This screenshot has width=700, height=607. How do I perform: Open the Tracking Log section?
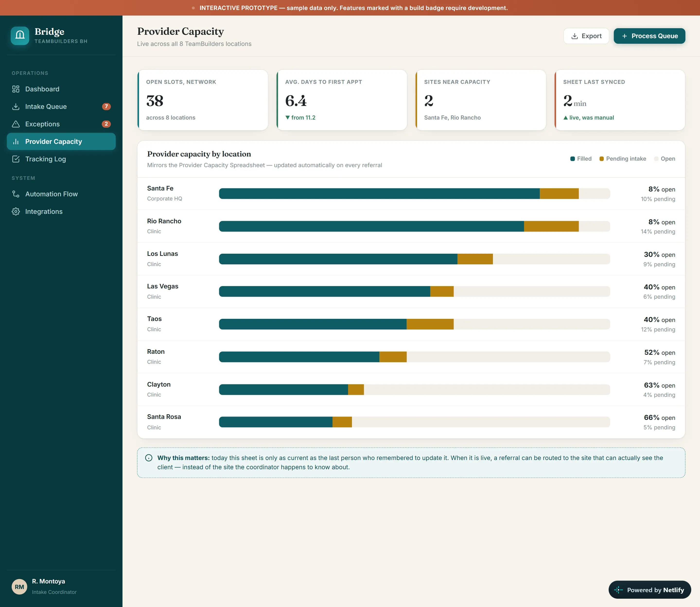pos(61,159)
